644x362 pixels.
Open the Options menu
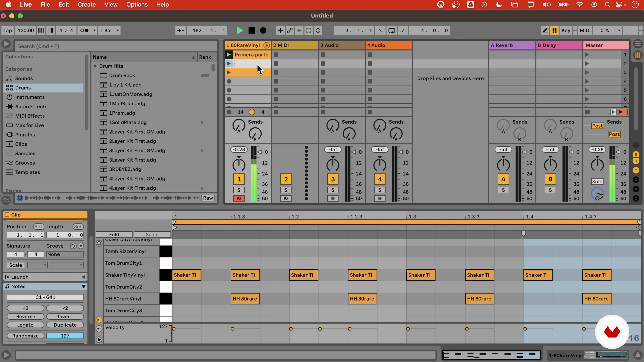click(x=137, y=5)
